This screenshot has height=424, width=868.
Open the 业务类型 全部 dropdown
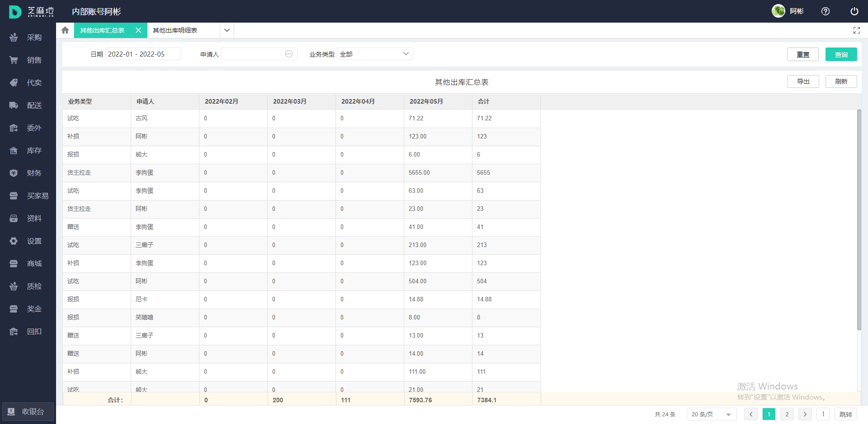point(375,54)
